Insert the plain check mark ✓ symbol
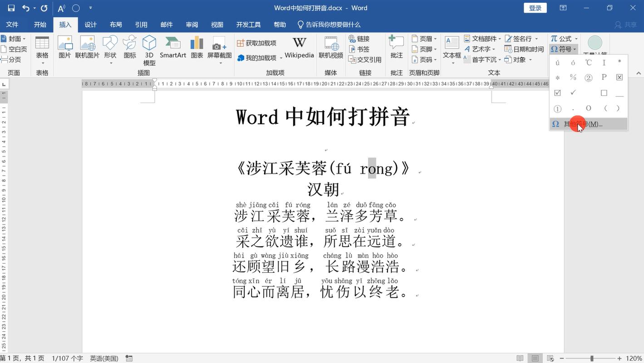Screen dimensions: 644x363 (x=573, y=93)
